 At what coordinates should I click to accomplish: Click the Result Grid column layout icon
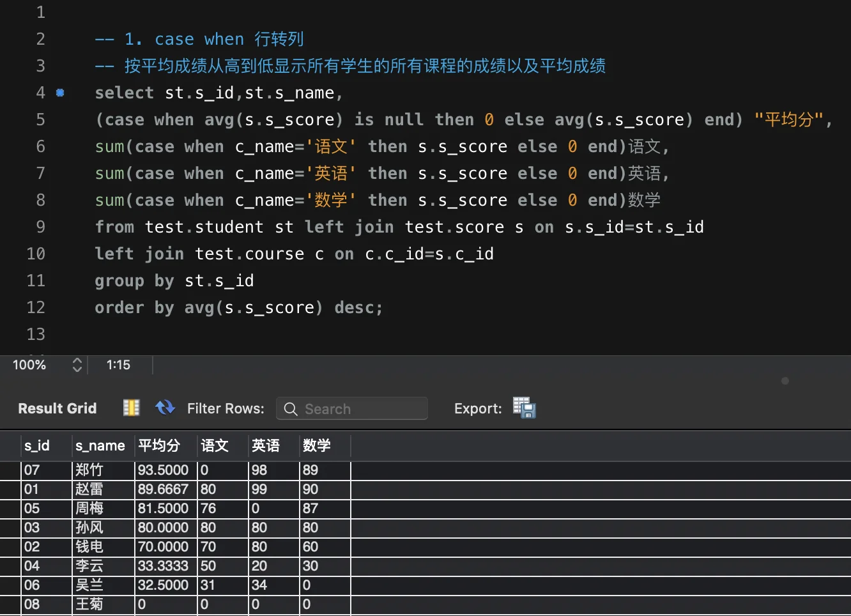(131, 408)
